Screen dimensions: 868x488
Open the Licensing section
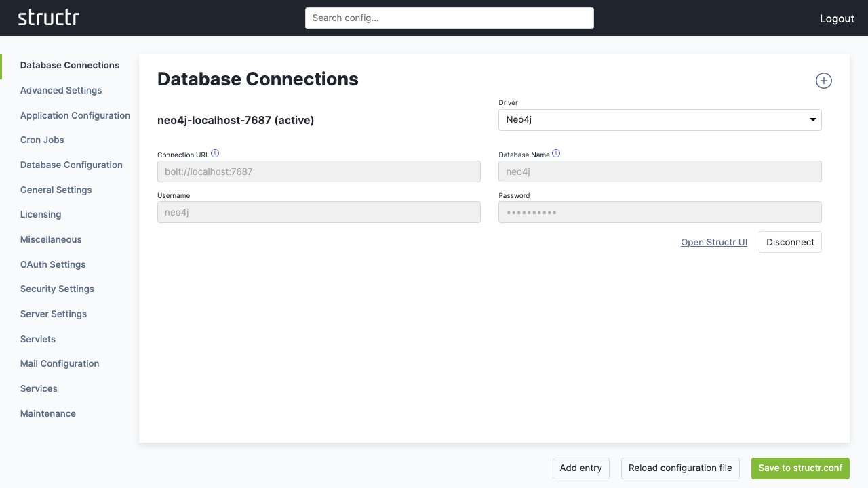41,214
